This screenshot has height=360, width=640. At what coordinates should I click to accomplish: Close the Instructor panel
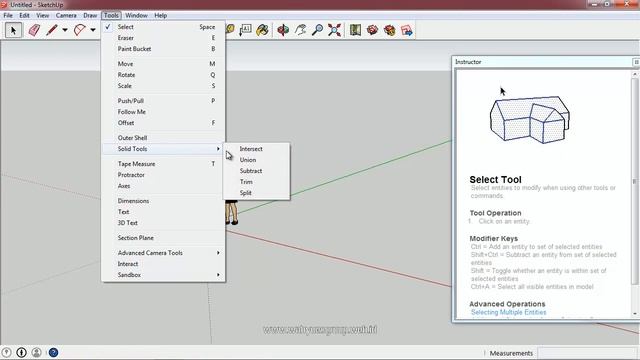(636, 62)
